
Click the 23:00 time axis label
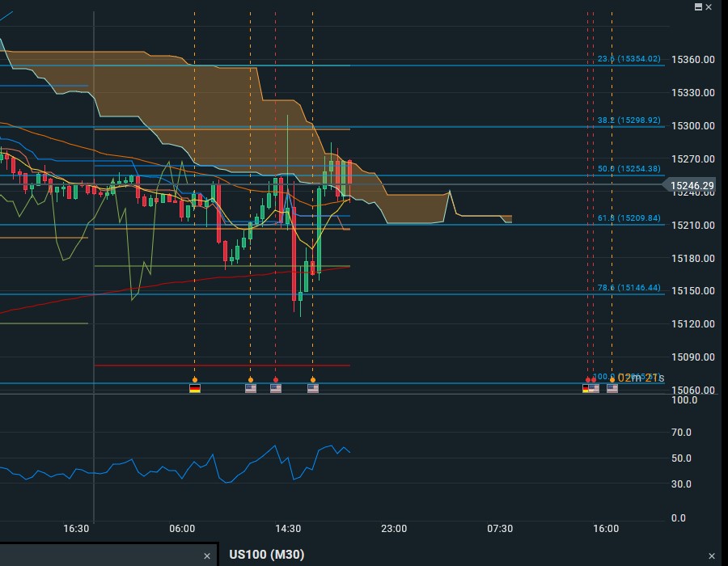click(394, 529)
